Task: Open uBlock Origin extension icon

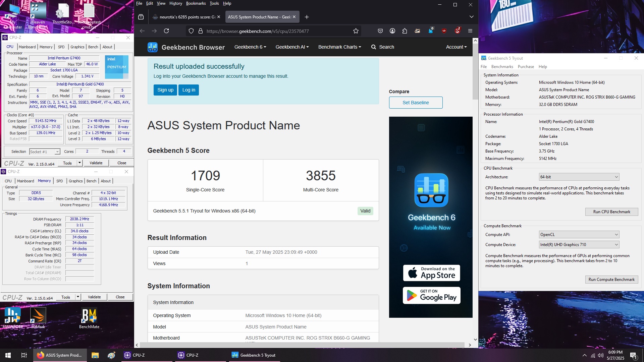Action: (x=444, y=31)
